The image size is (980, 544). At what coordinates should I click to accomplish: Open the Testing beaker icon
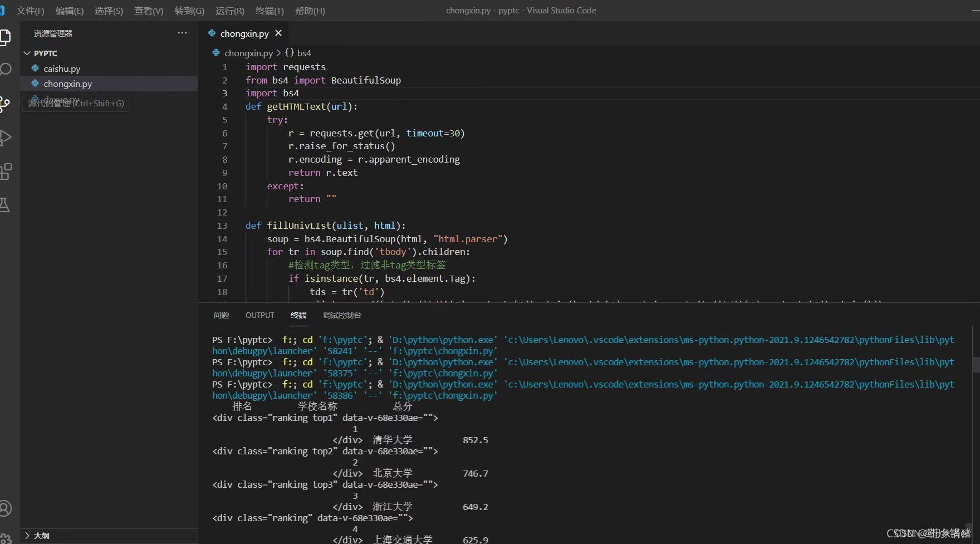point(6,204)
